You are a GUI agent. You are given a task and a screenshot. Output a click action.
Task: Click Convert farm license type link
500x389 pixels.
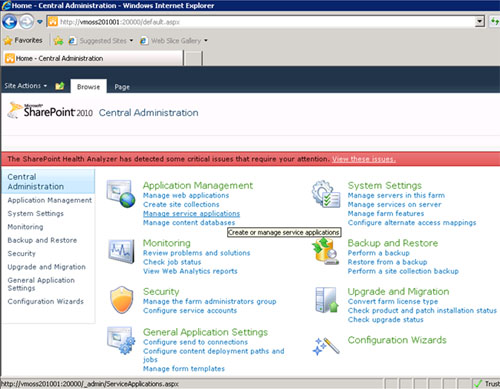point(393,301)
